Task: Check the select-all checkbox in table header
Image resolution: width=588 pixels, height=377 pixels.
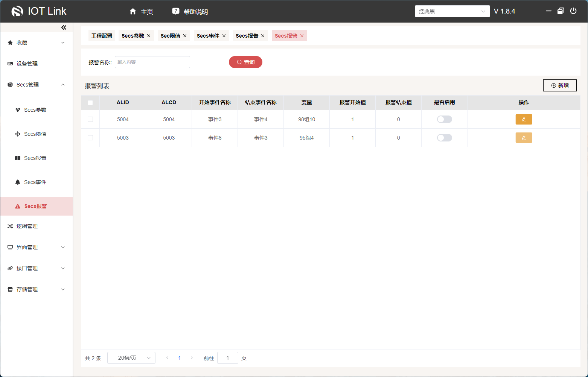Action: coord(90,103)
